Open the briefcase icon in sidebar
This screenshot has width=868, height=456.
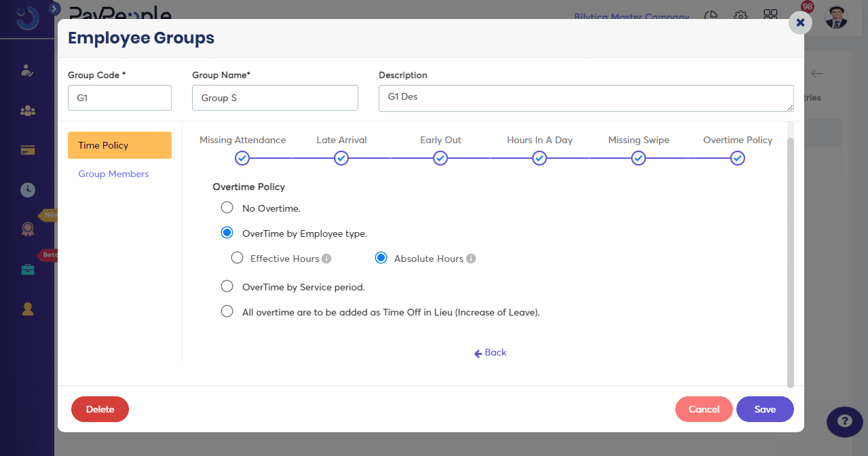pos(28,269)
